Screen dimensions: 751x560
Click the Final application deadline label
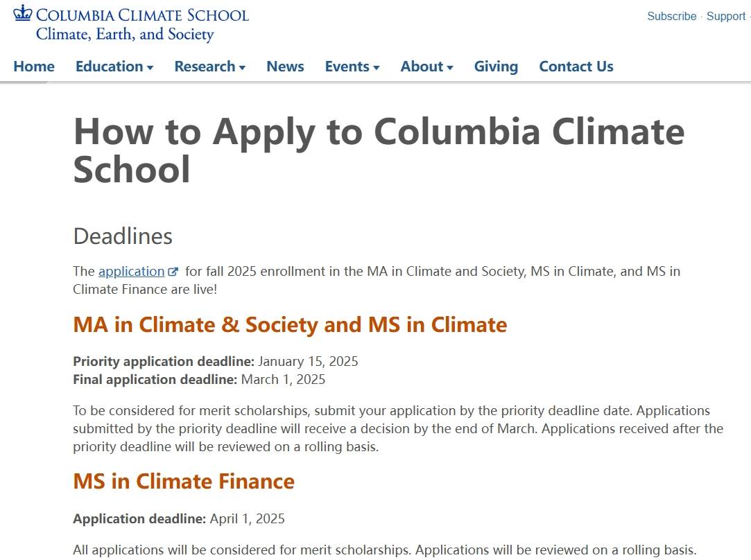155,380
